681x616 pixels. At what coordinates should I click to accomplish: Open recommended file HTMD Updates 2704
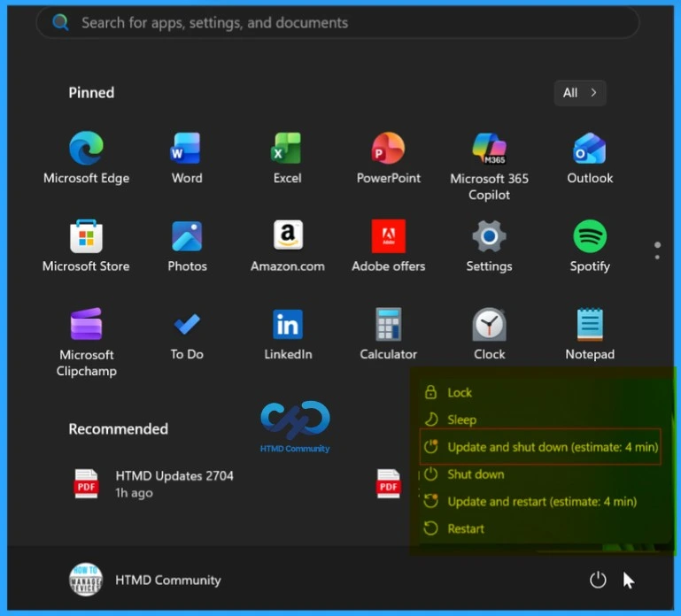153,484
